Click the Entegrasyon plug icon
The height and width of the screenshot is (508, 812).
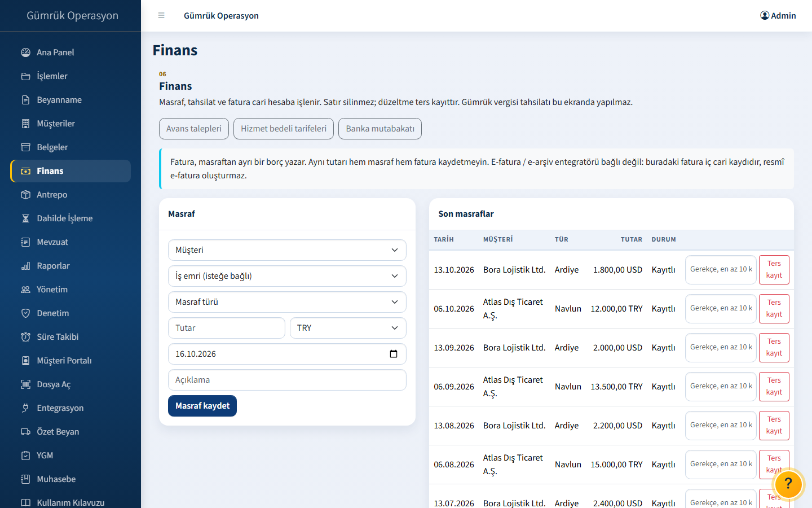25,408
